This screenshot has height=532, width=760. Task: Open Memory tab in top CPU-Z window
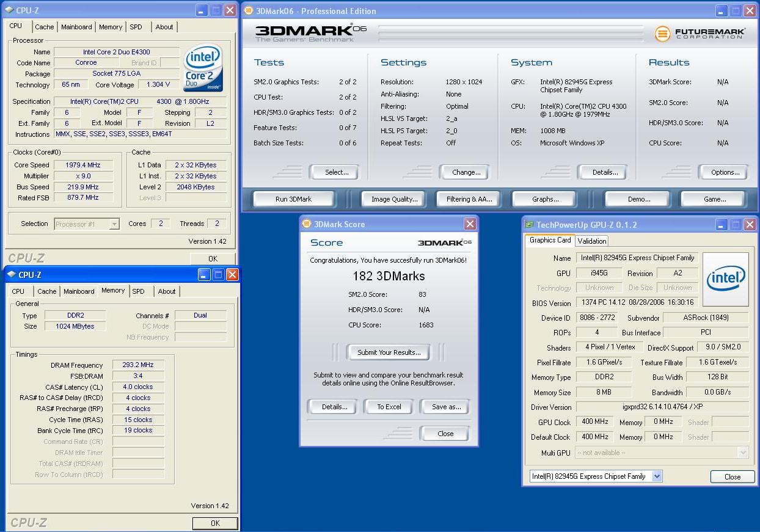(111, 27)
